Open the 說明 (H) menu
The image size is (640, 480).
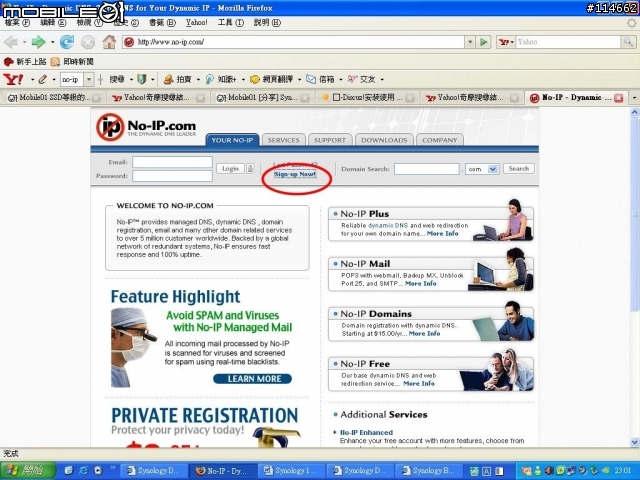point(267,23)
